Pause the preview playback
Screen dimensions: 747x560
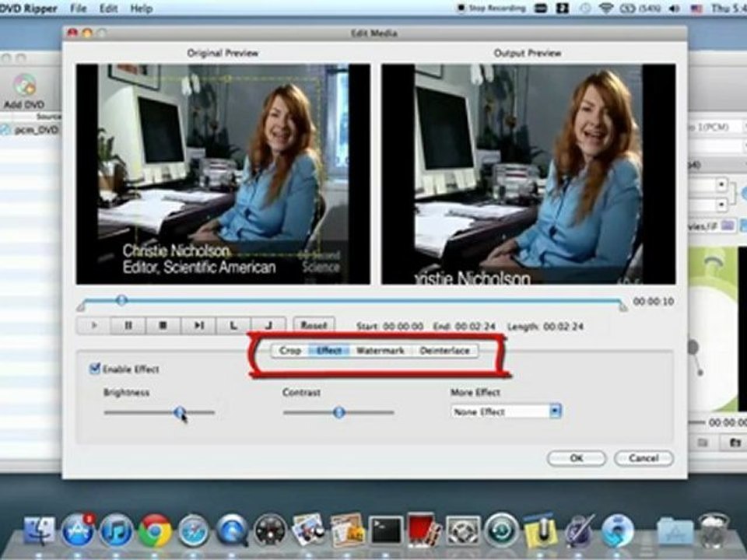128,326
